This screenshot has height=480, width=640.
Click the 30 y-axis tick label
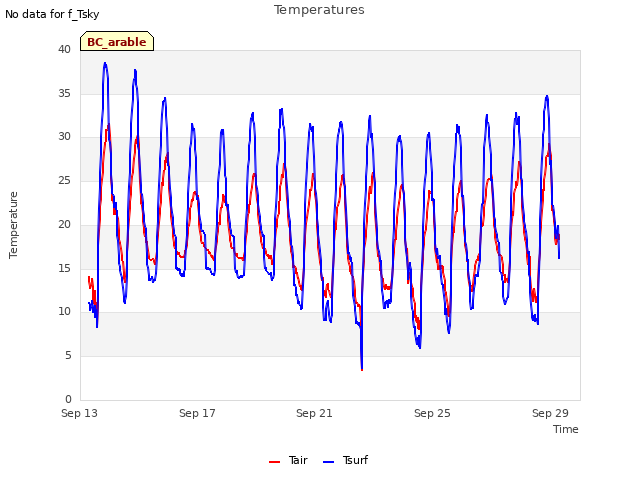pos(64,136)
